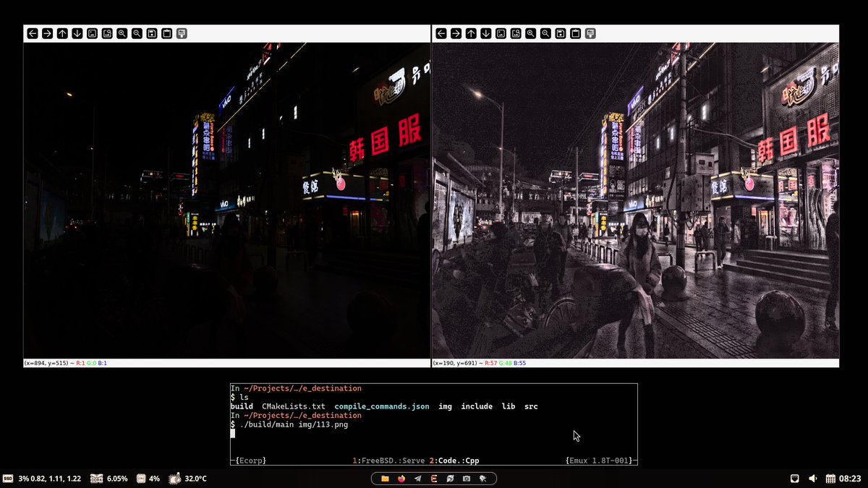Click the temperature sensor icon in the panel
The height and width of the screenshot is (488, 868).
pos(174,479)
